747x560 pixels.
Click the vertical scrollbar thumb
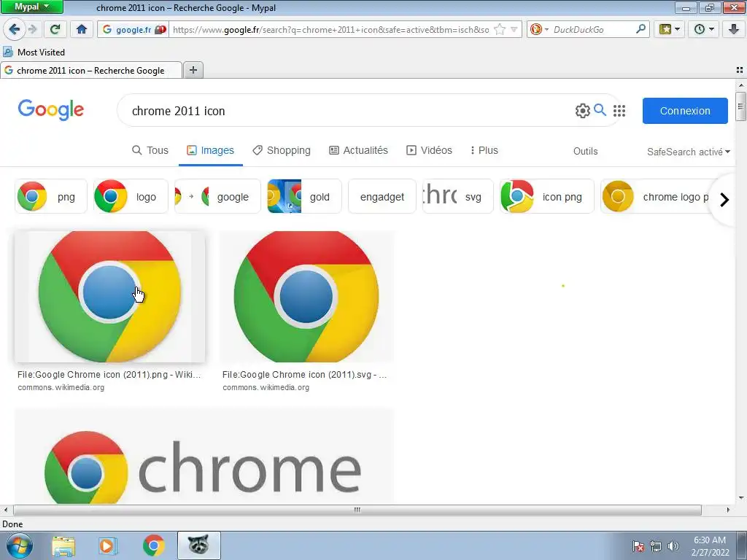[740, 106]
